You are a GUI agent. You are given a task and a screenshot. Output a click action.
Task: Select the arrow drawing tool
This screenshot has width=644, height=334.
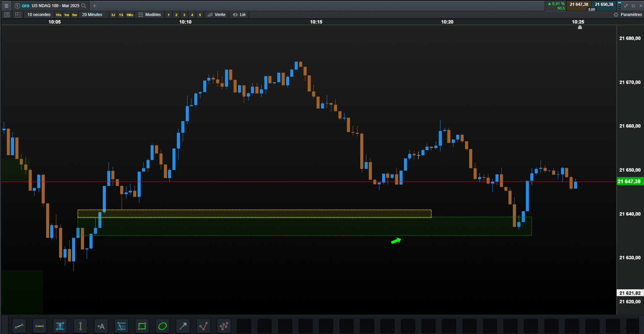(x=183, y=326)
